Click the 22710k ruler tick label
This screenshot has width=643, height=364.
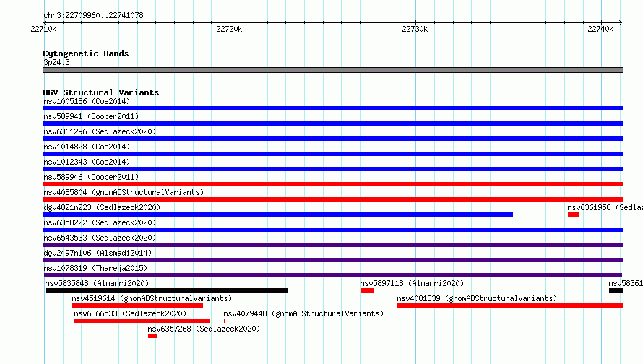(43, 29)
